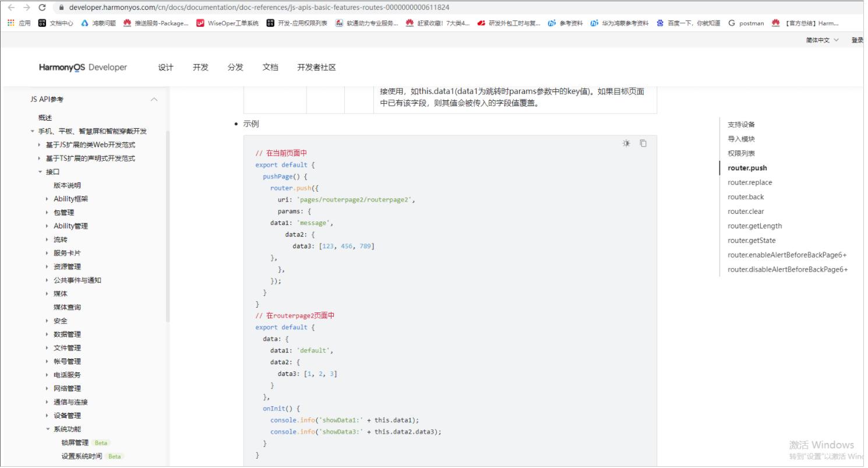Expand the 电话服务 node
This screenshot has height=468, width=868.
click(x=47, y=375)
